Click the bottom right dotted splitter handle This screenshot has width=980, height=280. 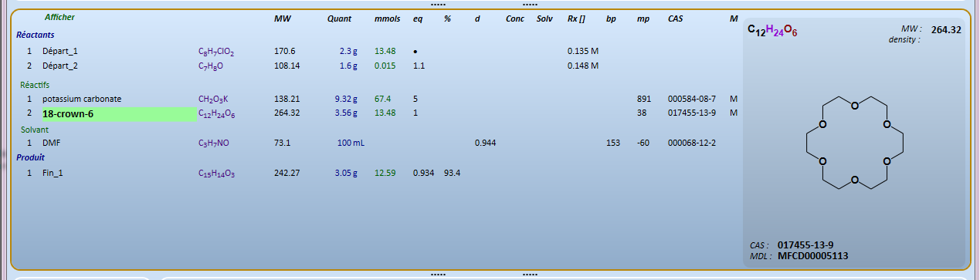(x=529, y=275)
